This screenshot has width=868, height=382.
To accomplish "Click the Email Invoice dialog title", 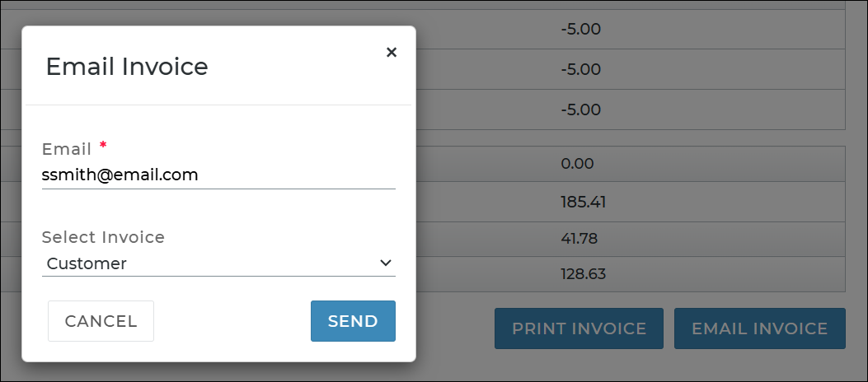I will 127,67.
